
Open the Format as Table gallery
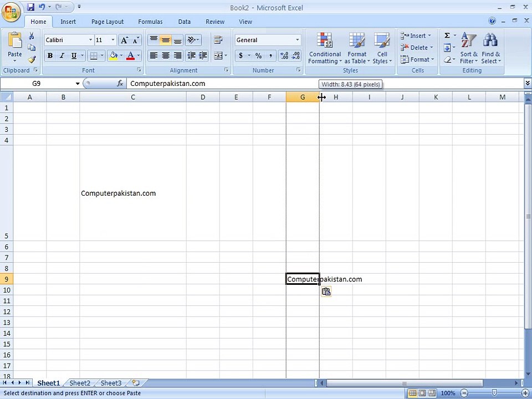[x=357, y=48]
